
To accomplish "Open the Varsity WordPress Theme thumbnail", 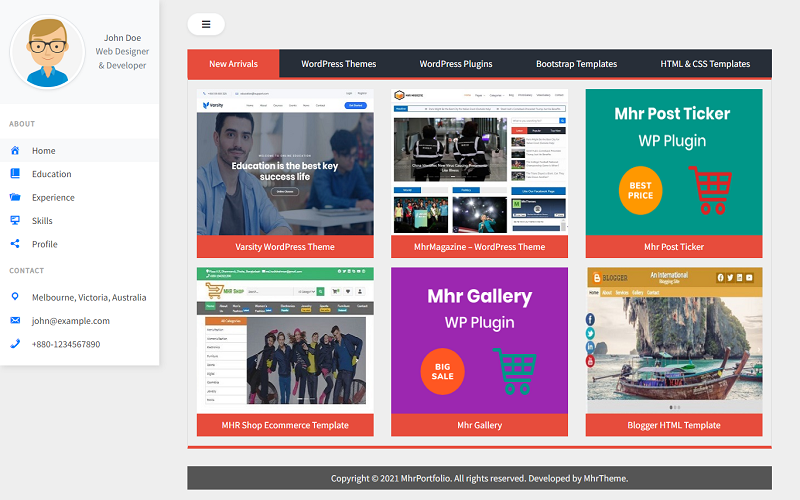I will (x=285, y=165).
